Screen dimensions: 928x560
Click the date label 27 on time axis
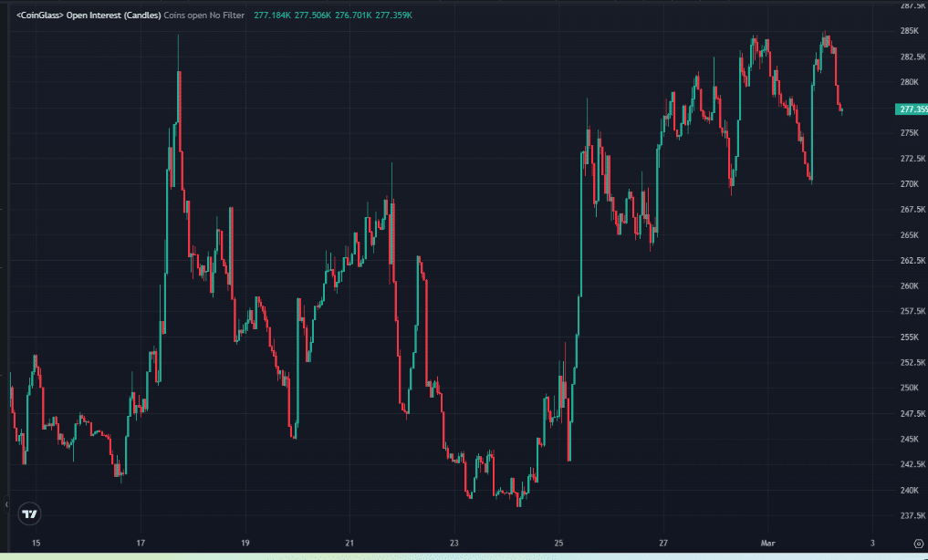tap(663, 544)
